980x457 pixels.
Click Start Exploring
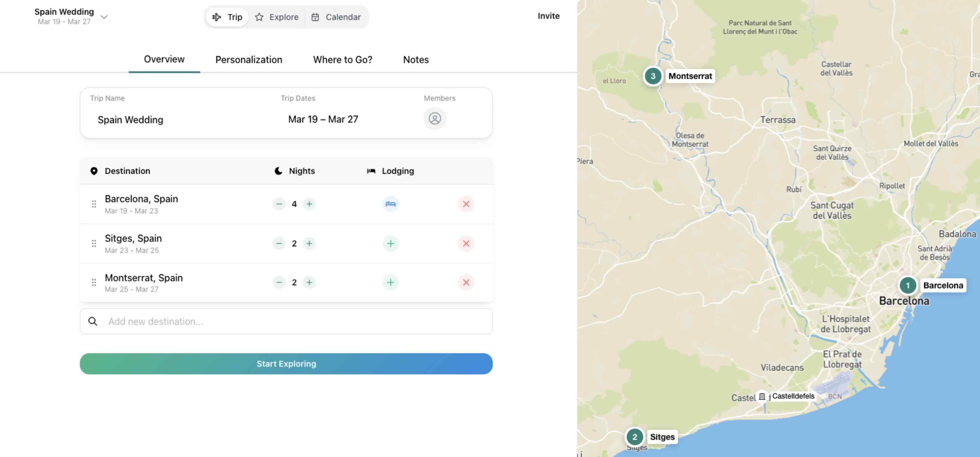tap(286, 364)
